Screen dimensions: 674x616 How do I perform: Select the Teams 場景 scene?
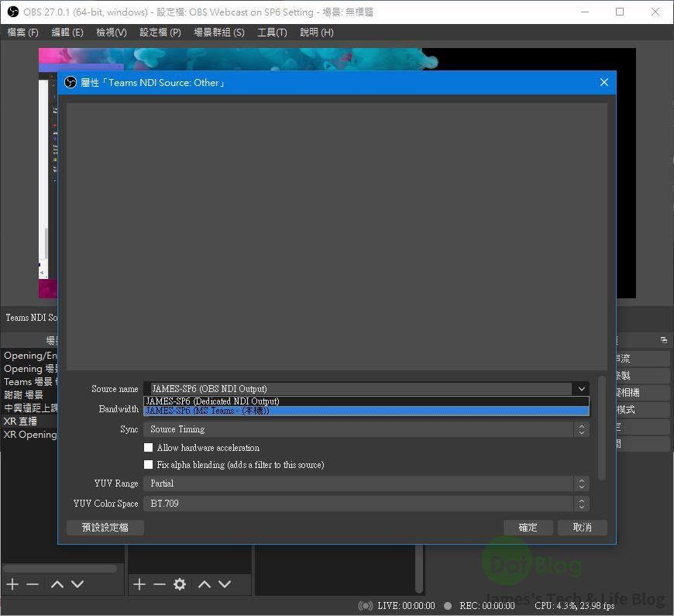(29, 382)
